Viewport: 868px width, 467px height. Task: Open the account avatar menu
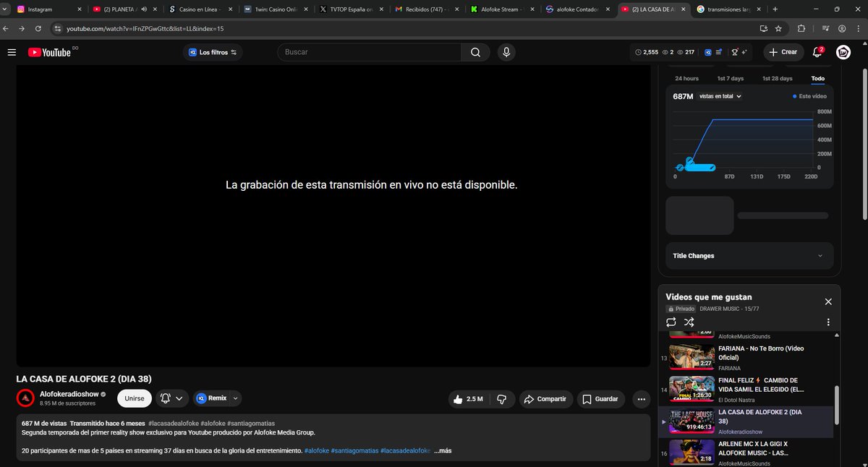(843, 52)
